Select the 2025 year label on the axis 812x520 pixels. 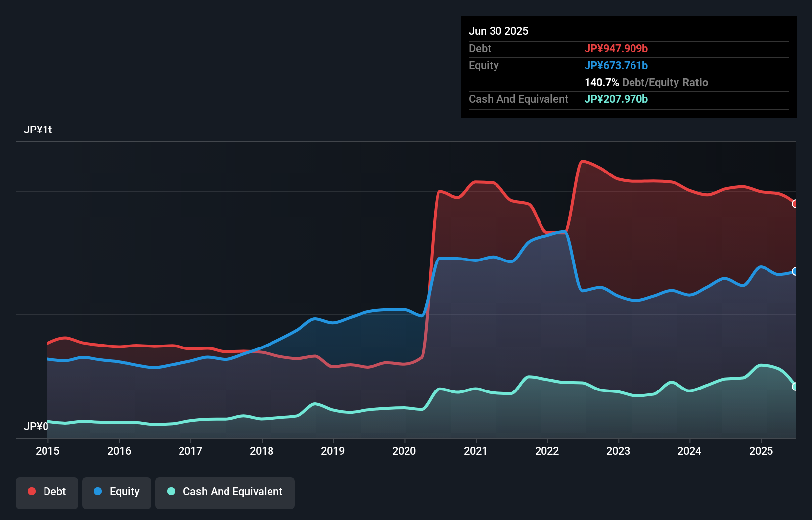pos(761,451)
